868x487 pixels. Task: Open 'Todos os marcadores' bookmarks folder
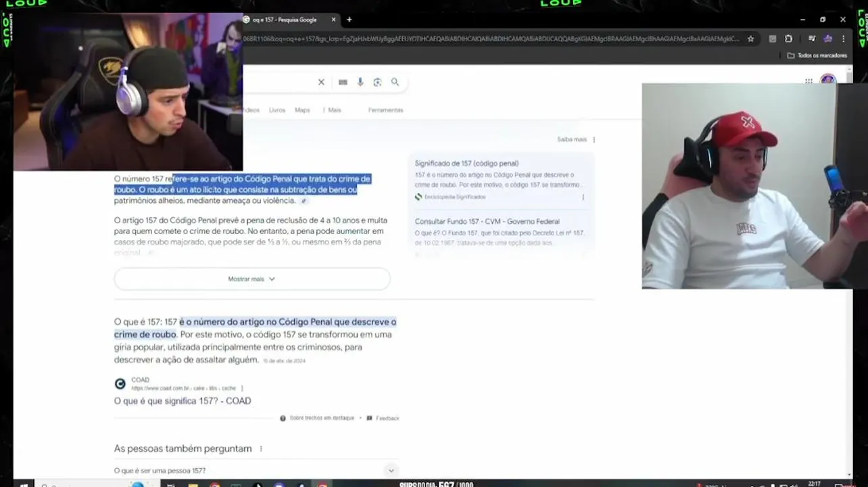coord(817,55)
